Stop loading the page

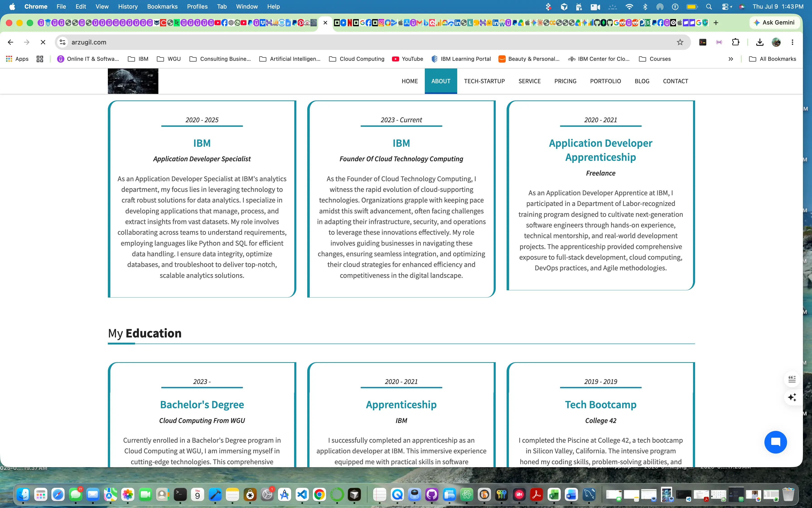(x=43, y=42)
